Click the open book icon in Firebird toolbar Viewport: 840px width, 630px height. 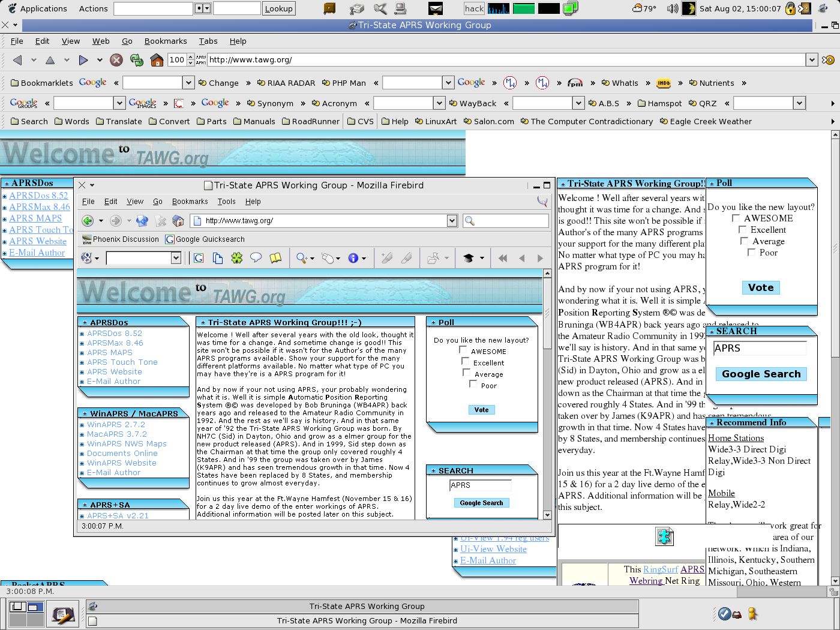tap(275, 258)
